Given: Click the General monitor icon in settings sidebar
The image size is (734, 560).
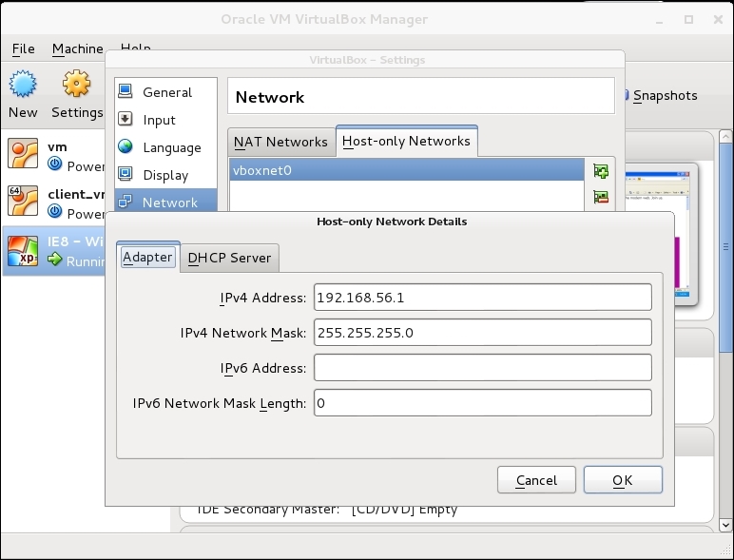Looking at the screenshot, I should tap(125, 91).
